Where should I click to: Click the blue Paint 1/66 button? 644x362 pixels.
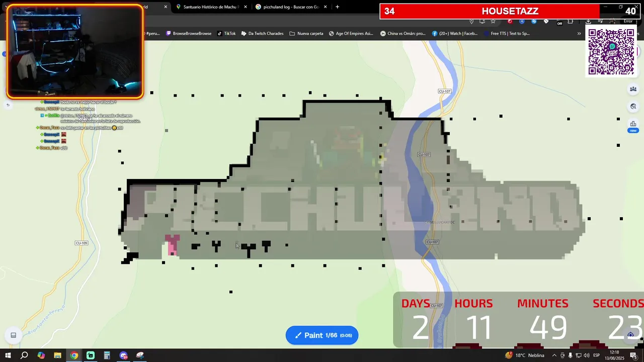322,335
